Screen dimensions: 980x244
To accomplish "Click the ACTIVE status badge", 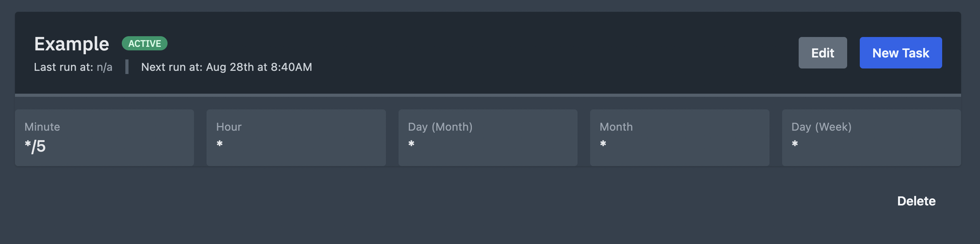I will 144,43.
